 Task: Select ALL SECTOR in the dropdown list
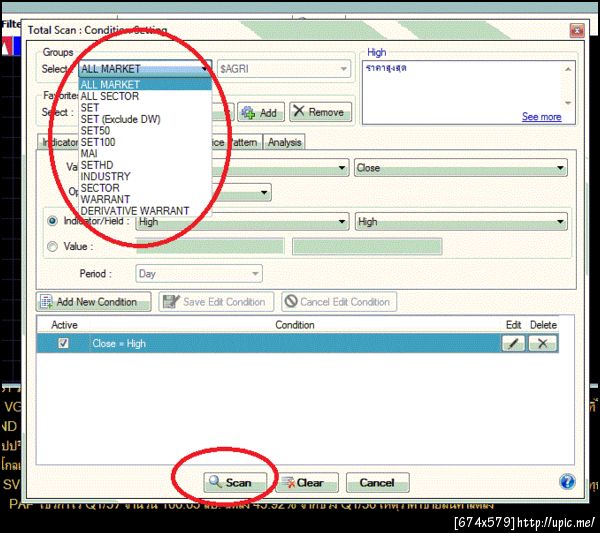(145, 96)
